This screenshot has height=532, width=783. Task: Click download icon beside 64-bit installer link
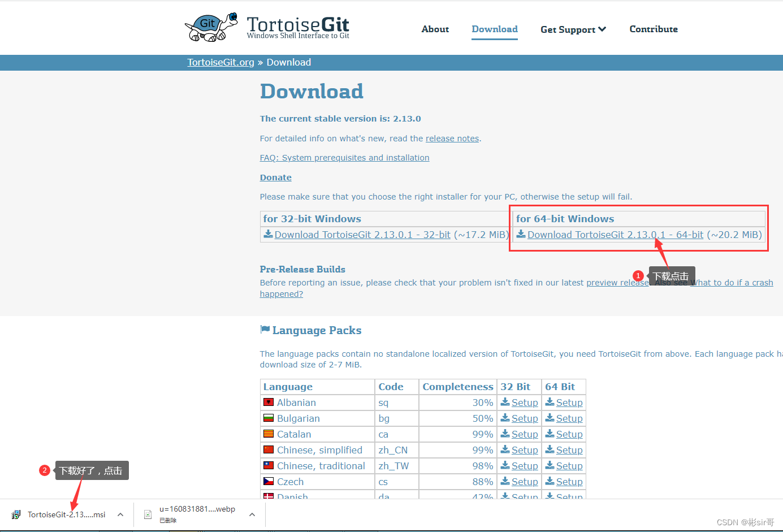pyautogui.click(x=521, y=234)
